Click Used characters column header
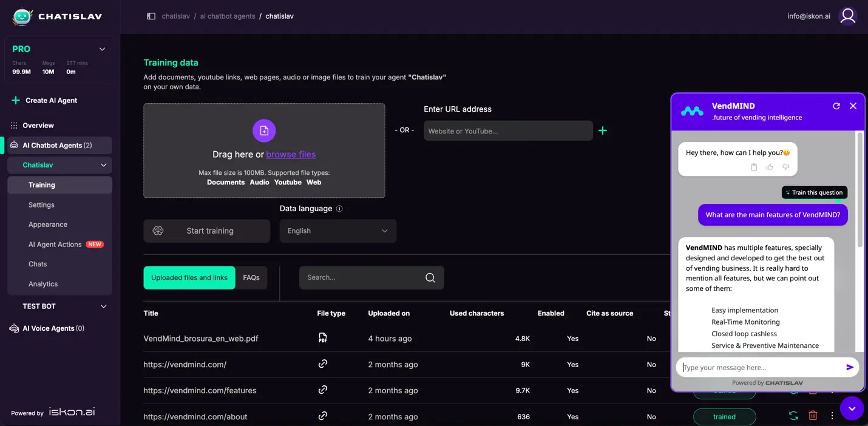This screenshot has height=426, width=868. pyautogui.click(x=476, y=313)
